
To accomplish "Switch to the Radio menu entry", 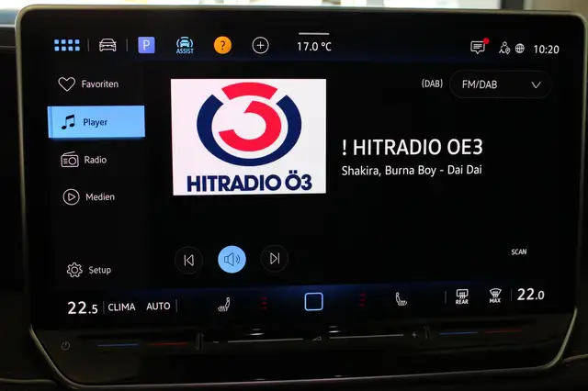I will pos(84,160).
